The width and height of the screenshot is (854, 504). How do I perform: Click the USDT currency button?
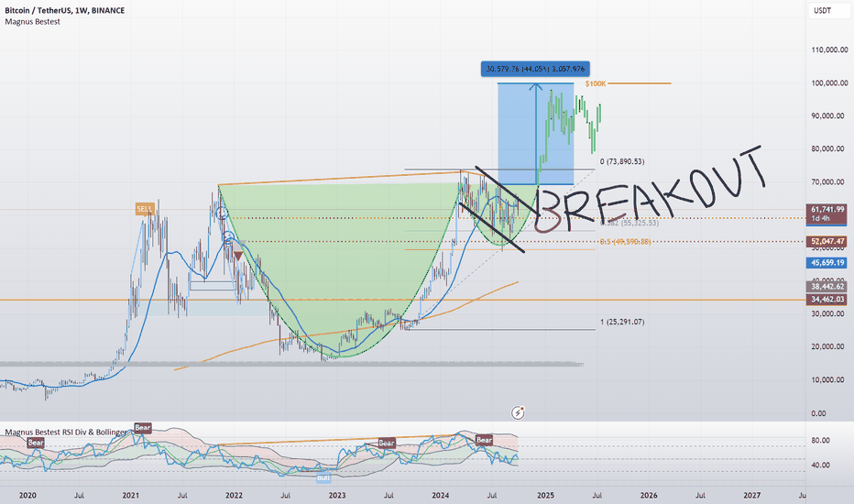828,10
